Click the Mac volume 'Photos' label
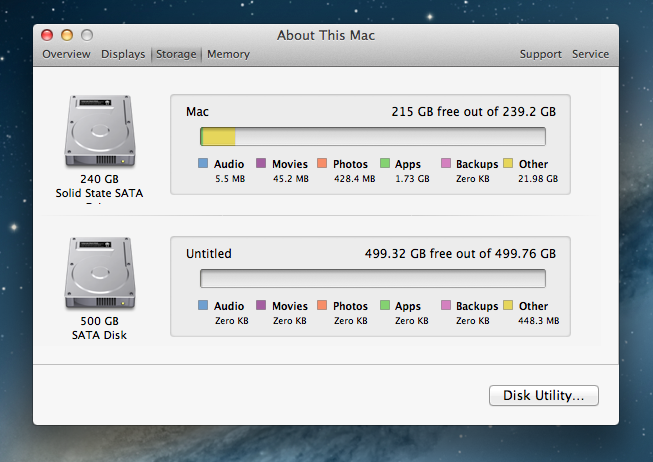The image size is (653, 462). pyautogui.click(x=350, y=164)
